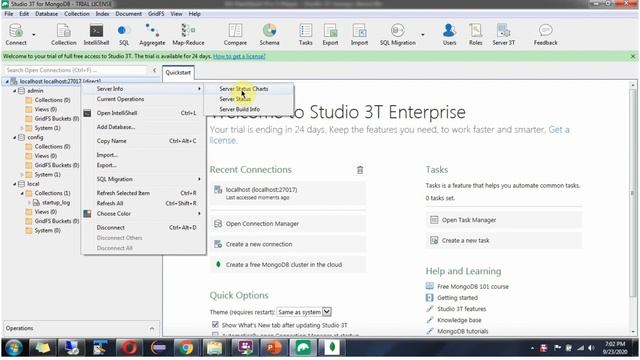Open the Theme dropdown
This screenshot has height=360, width=640.
pos(304,312)
